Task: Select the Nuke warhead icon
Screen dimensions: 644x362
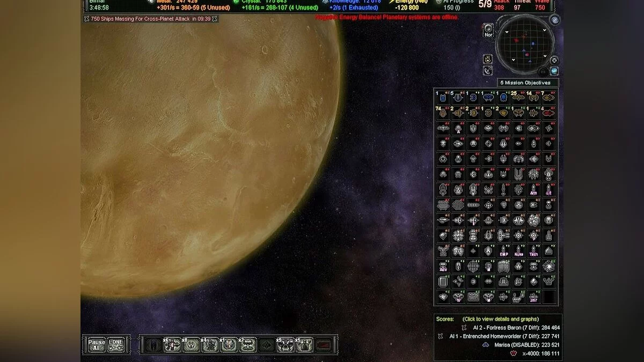Action: tap(518, 250)
